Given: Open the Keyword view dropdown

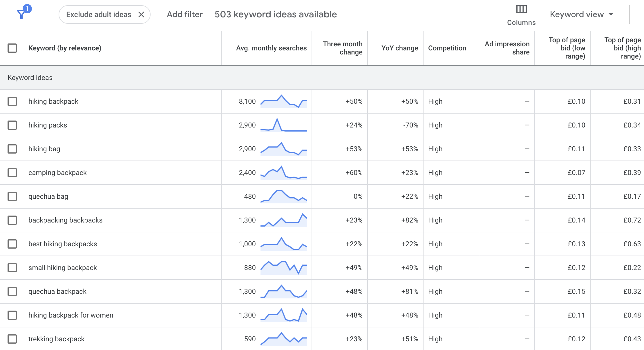Looking at the screenshot, I should 582,14.
